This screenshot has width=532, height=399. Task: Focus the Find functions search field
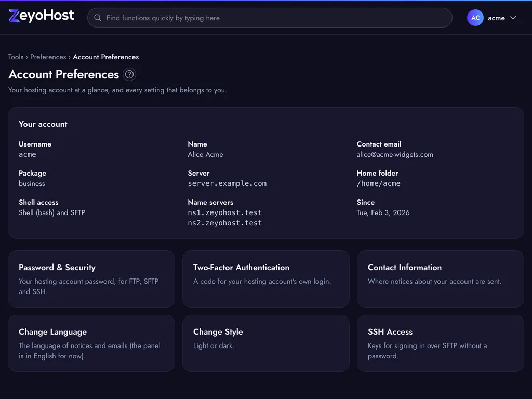point(270,18)
